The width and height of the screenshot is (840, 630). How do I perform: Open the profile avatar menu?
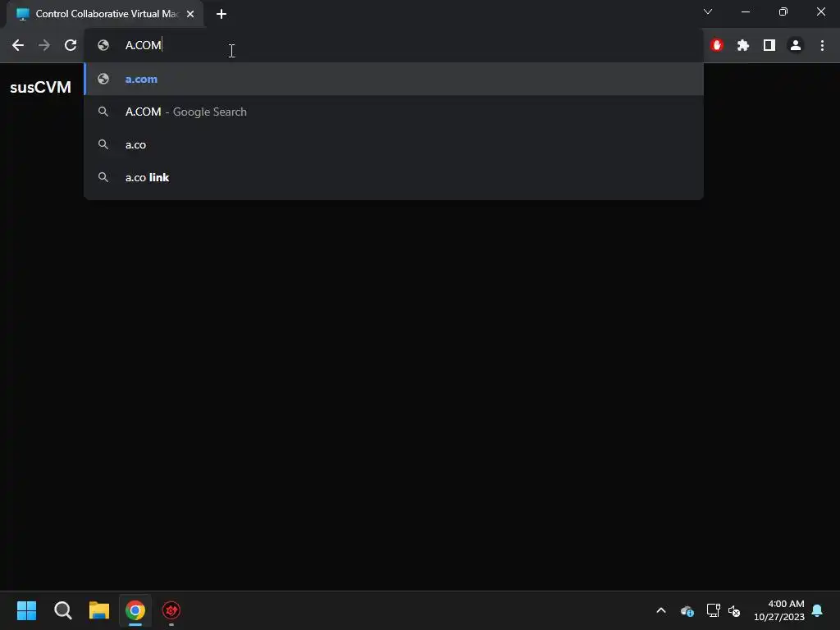coord(796,46)
